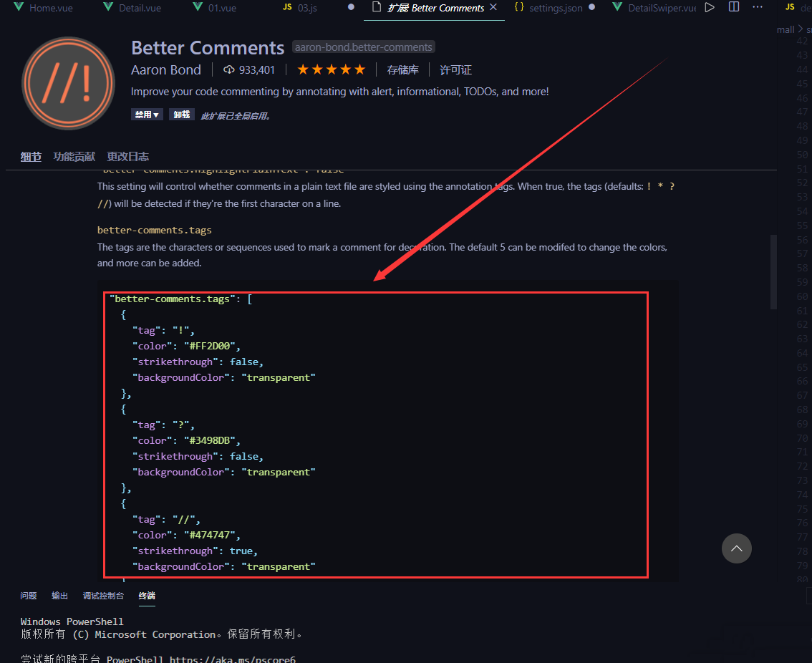This screenshot has height=663, width=812.
Task: Click the scroll-to-top arrow button
Action: click(x=736, y=548)
